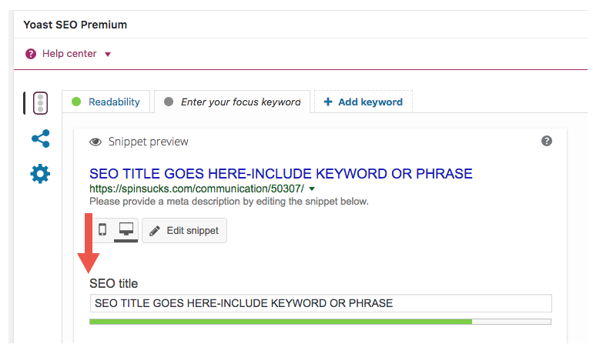593x364 pixels.
Task: Click the snippet preview help question mark
Action: pos(547,141)
